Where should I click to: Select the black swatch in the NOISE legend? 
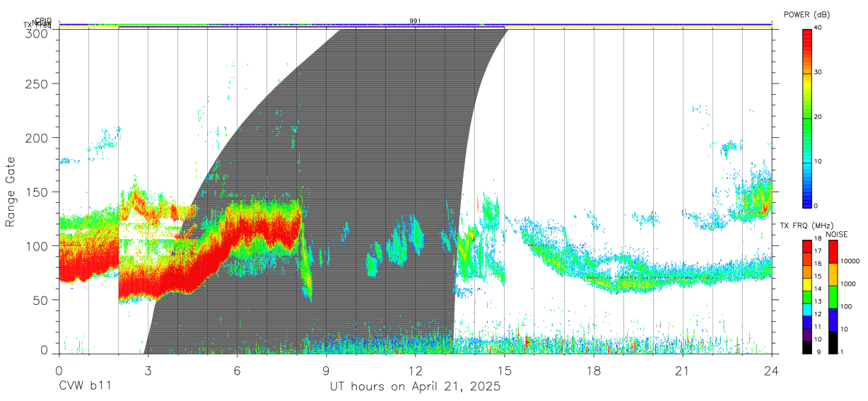832,342
